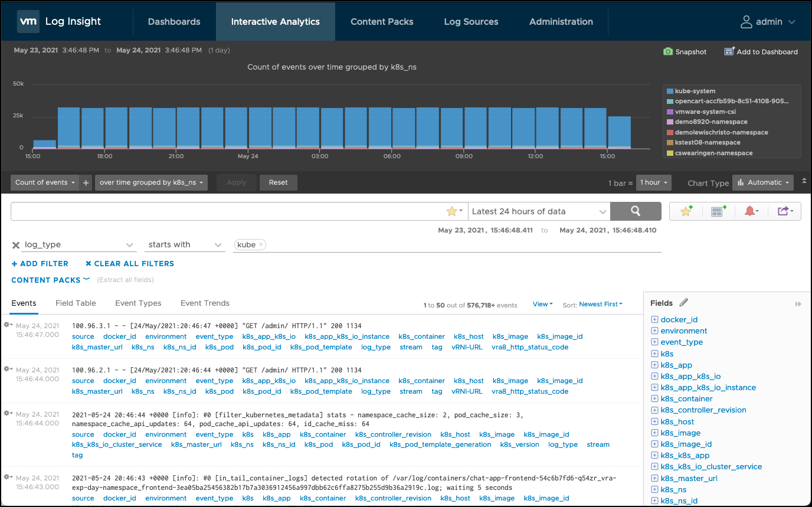This screenshot has height=507, width=812.
Task: Toggle vmware-system-csi legend series visibility
Action: (705, 112)
